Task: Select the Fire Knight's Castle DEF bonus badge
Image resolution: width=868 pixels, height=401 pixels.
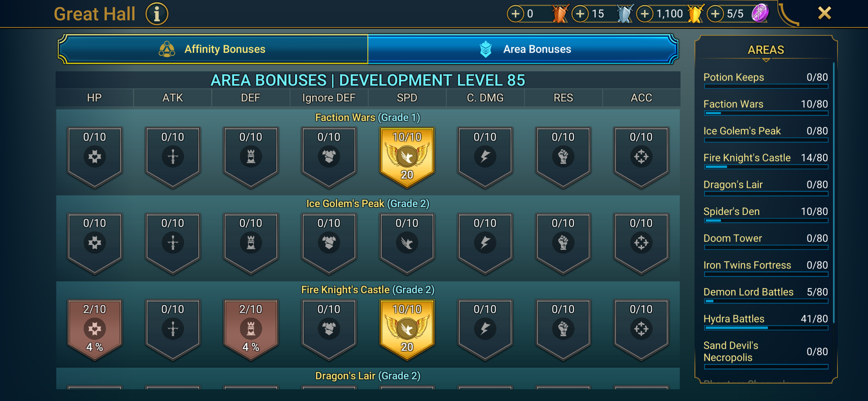Action: tap(251, 330)
